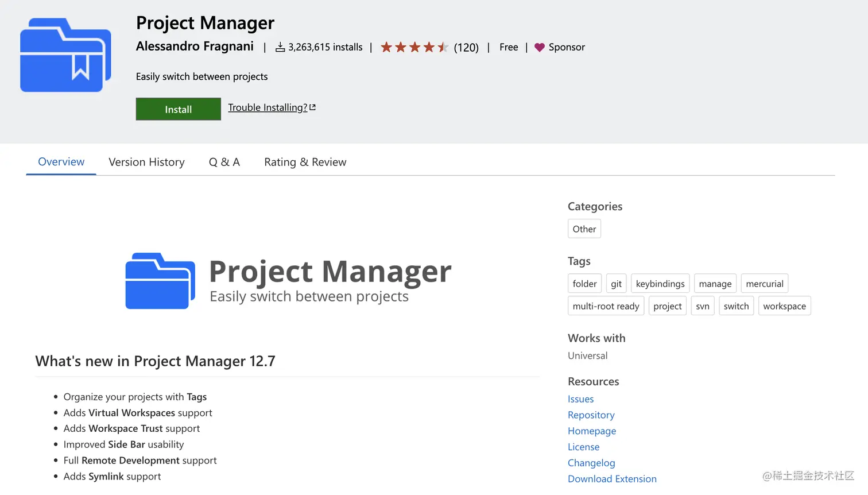Click the external link icon beside Trouble Installing
The height and width of the screenshot is (495, 868).
point(312,107)
